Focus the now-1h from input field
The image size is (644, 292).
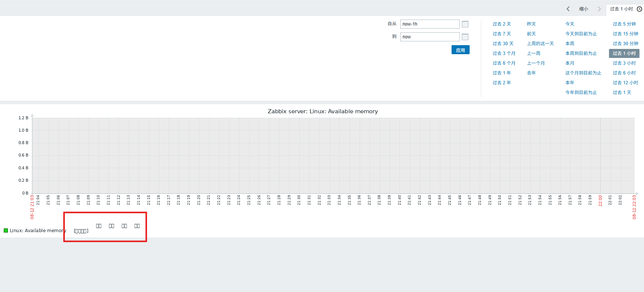pyautogui.click(x=430, y=24)
